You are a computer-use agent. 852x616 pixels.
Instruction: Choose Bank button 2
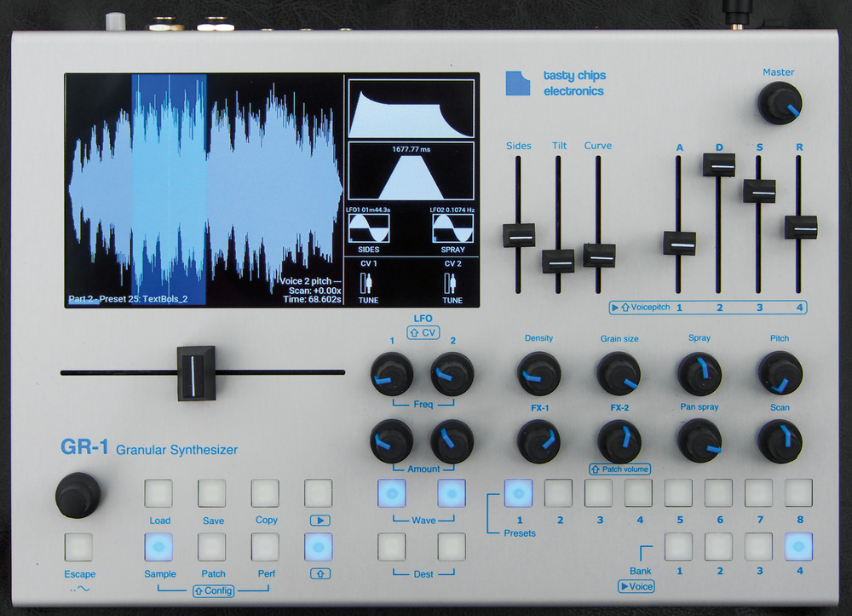tap(718, 546)
